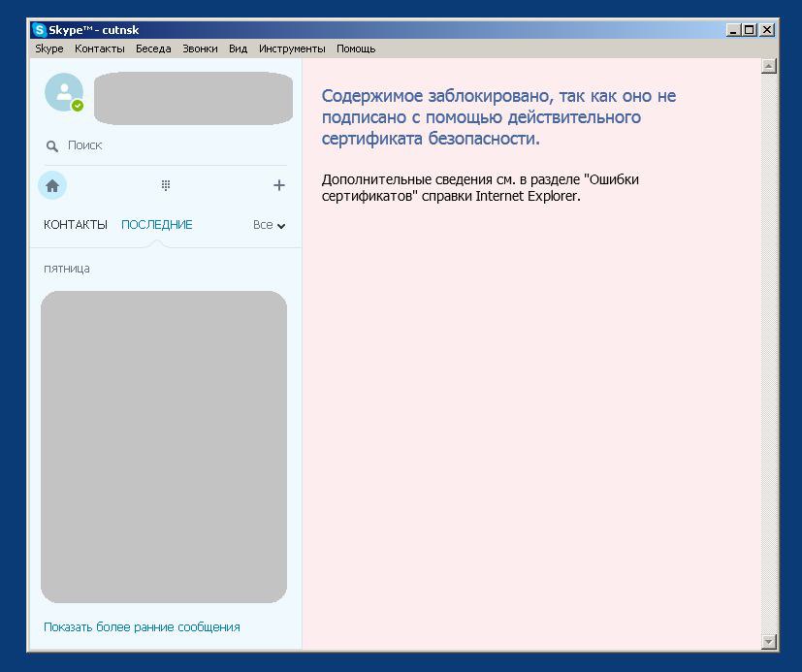Screen dimensions: 802x672
Task: Click the Дополнительные сведения paragraph text
Action: pyautogui.click(x=480, y=188)
